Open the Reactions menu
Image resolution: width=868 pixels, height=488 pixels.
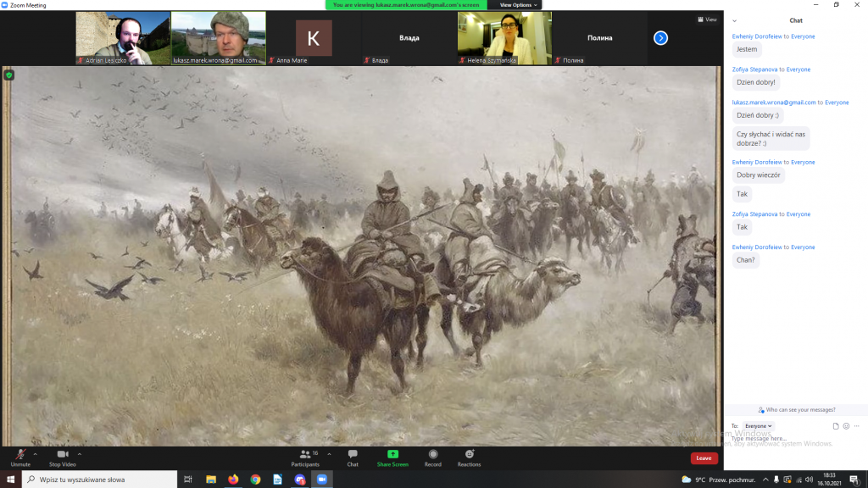[469, 455]
